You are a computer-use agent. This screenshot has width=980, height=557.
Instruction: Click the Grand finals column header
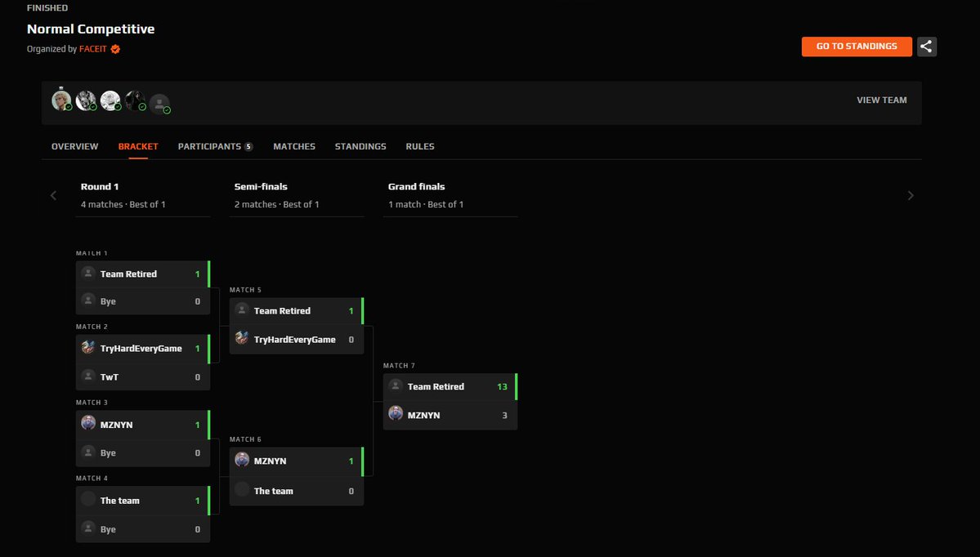[x=416, y=187]
